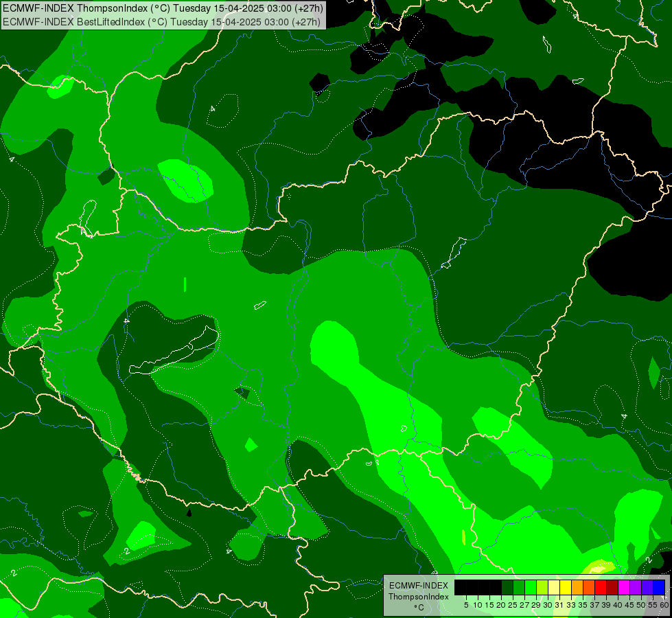Select the pure yellow 31–33 legend swatch

point(566,587)
